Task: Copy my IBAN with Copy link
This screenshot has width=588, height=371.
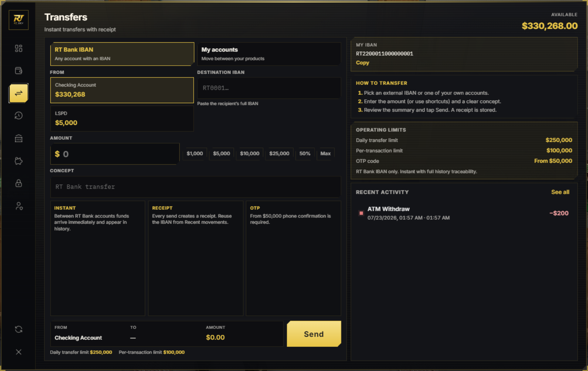Action: (362, 63)
